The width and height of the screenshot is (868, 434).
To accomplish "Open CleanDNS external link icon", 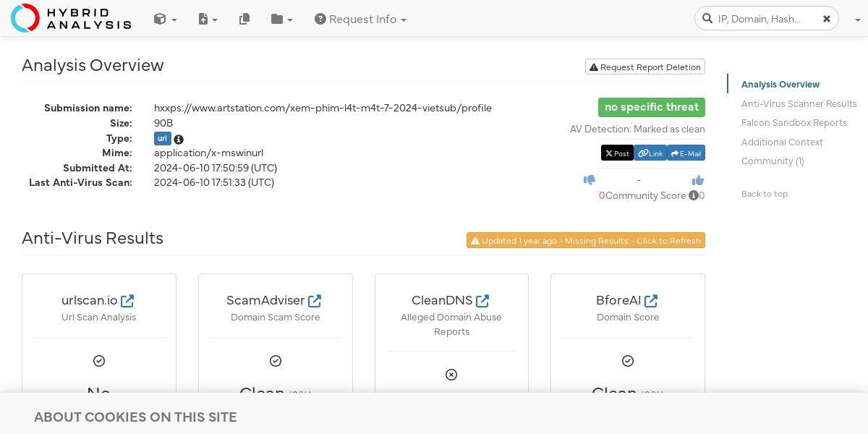I will click(482, 300).
